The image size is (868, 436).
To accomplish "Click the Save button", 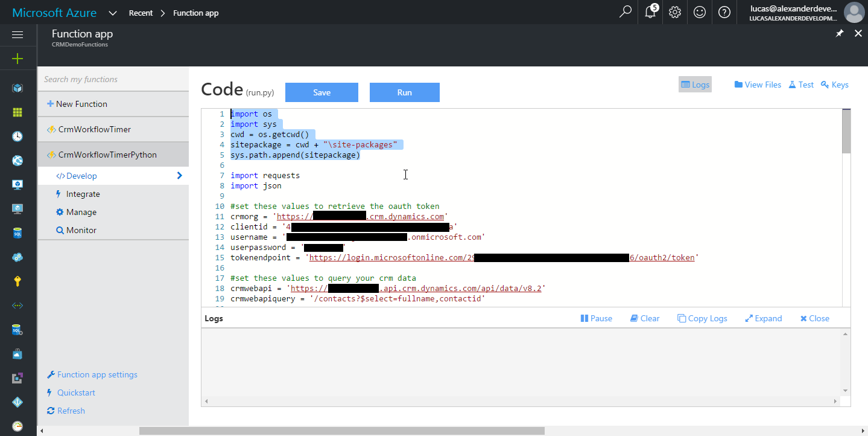I will coord(322,92).
